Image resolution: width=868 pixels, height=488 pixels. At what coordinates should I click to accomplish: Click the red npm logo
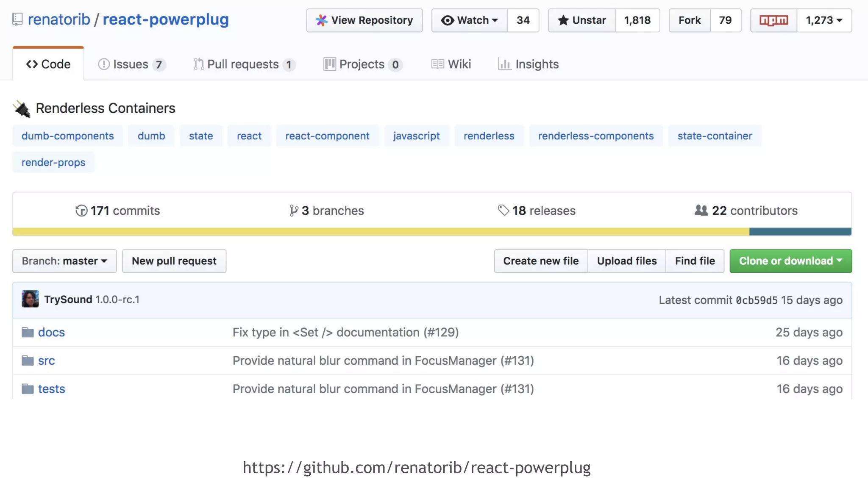[x=773, y=20]
